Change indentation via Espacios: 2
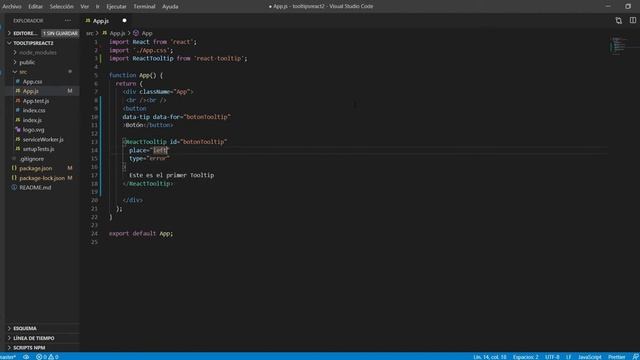 [526, 357]
